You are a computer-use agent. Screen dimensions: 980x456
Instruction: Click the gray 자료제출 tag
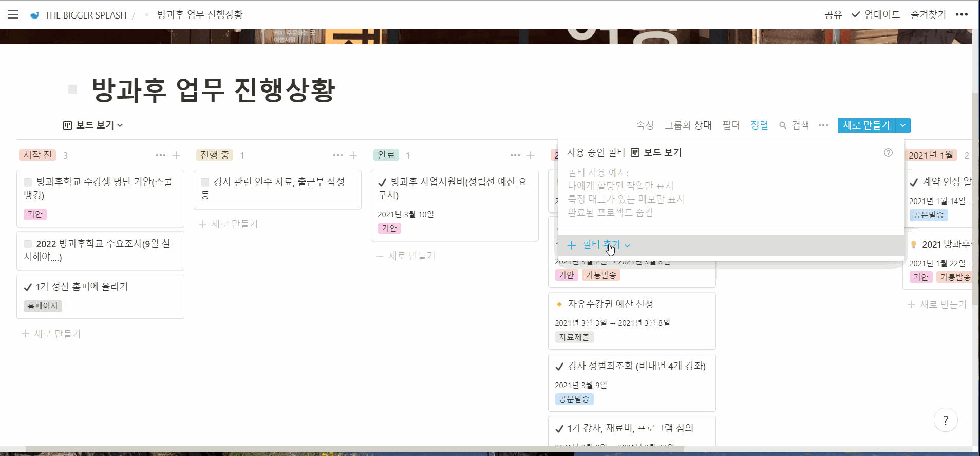(574, 337)
